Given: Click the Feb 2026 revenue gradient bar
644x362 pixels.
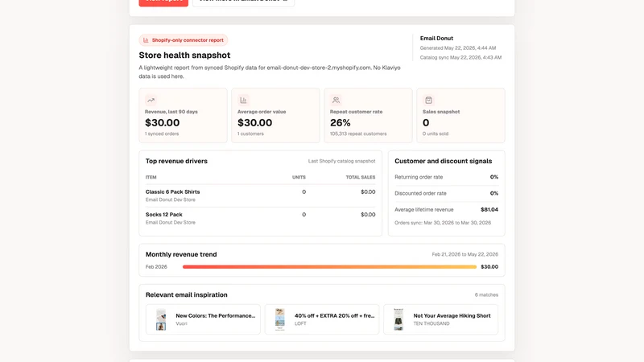Looking at the screenshot, I should coord(329,267).
